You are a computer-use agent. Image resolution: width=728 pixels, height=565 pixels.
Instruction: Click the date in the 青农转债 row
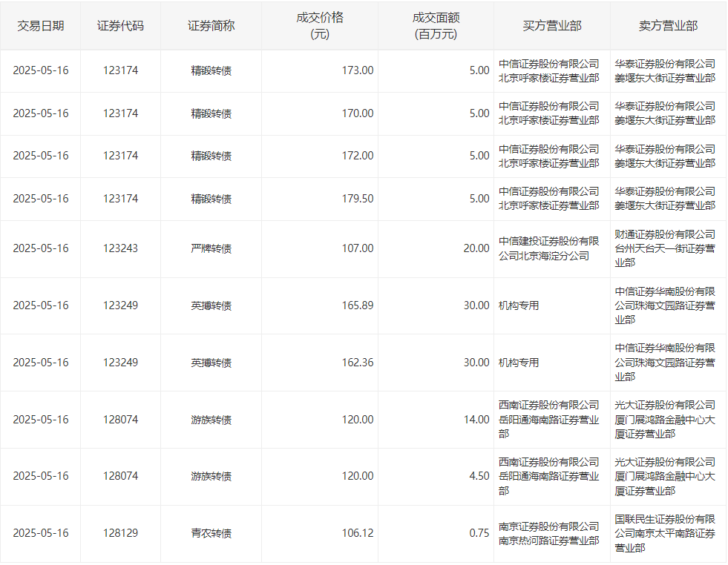[40, 533]
